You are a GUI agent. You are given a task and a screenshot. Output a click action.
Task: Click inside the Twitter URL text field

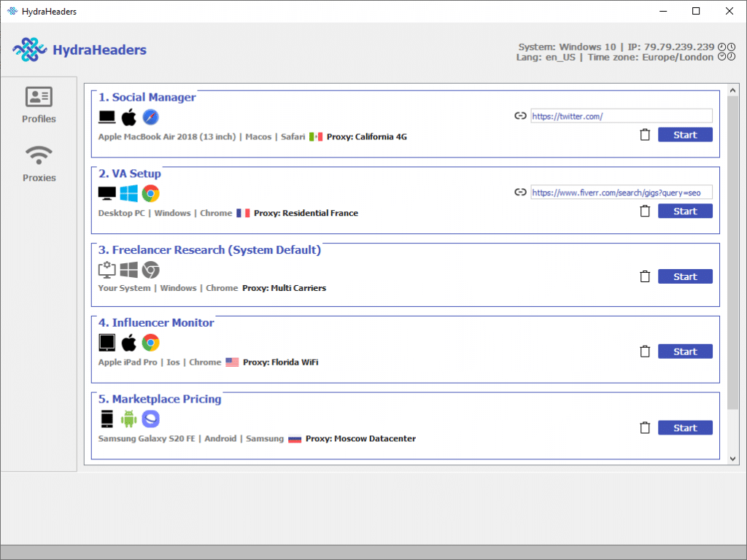(x=621, y=115)
